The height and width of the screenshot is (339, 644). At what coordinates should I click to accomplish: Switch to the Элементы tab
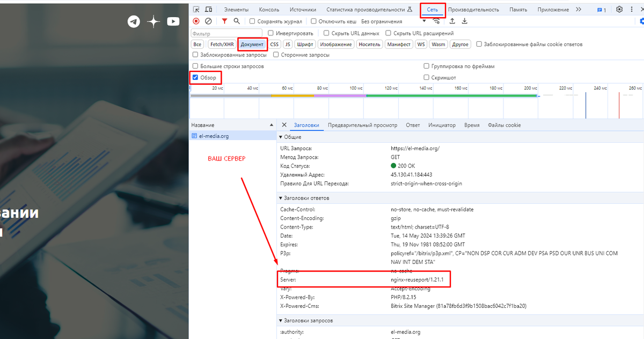pyautogui.click(x=236, y=10)
